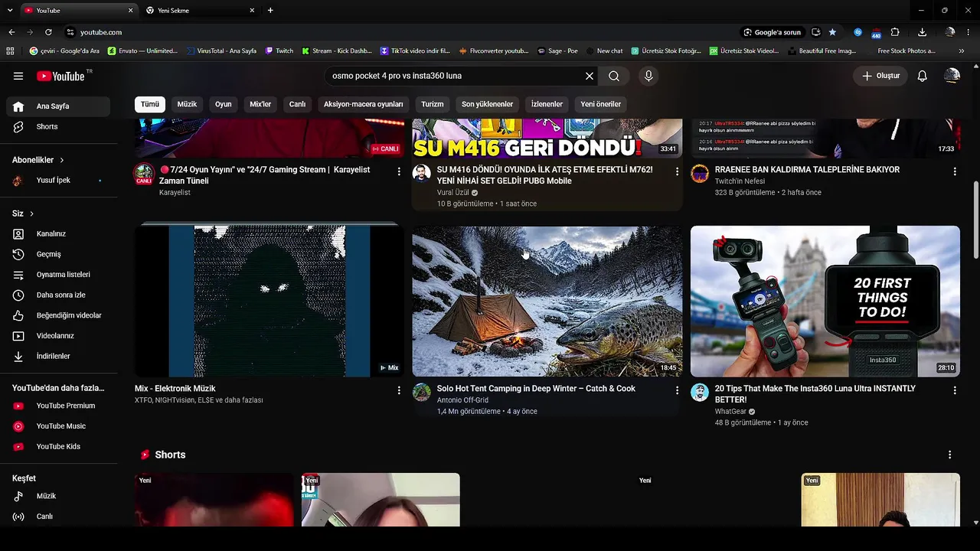980x551 pixels.
Task: Reload the page in the browser
Action: point(48,32)
